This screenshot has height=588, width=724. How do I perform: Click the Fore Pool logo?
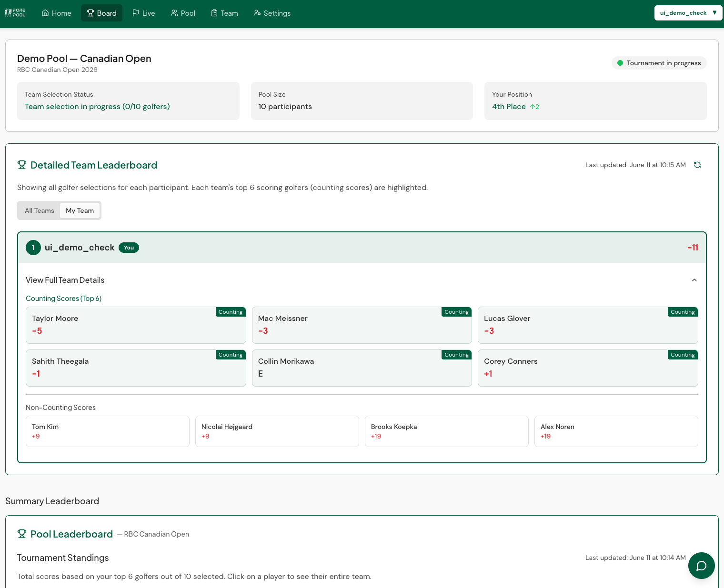tap(15, 13)
